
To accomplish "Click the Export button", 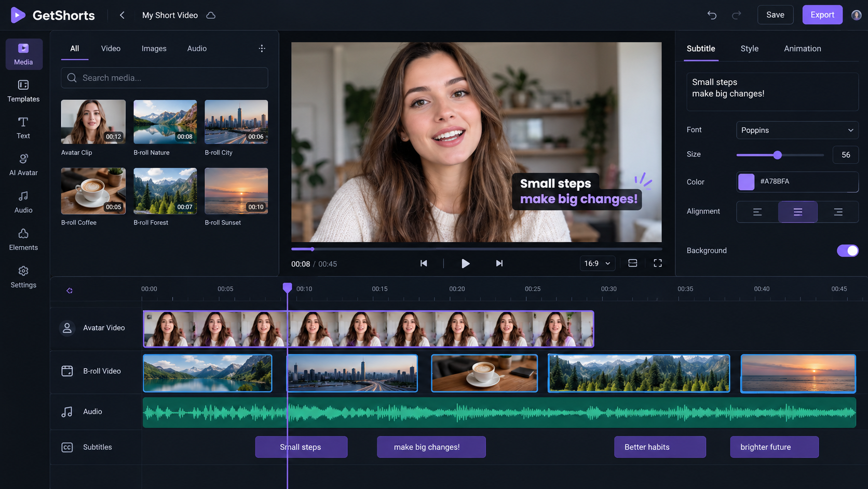I will 822,15.
